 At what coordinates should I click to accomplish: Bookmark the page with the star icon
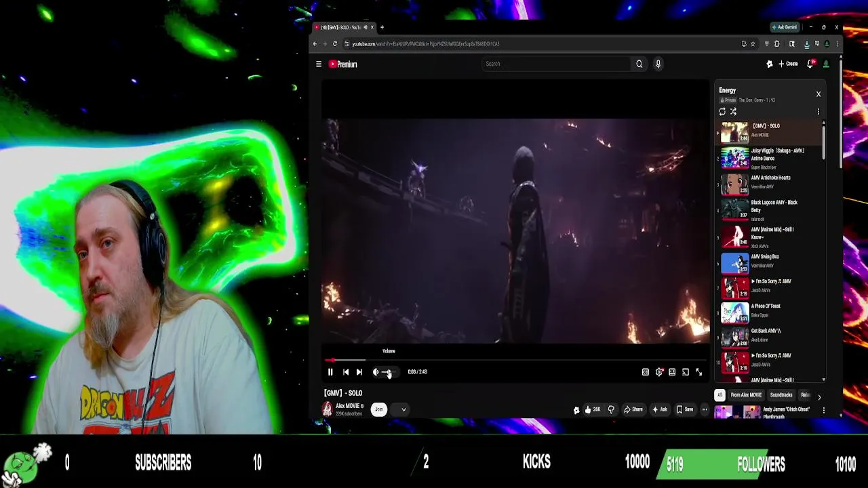point(753,44)
